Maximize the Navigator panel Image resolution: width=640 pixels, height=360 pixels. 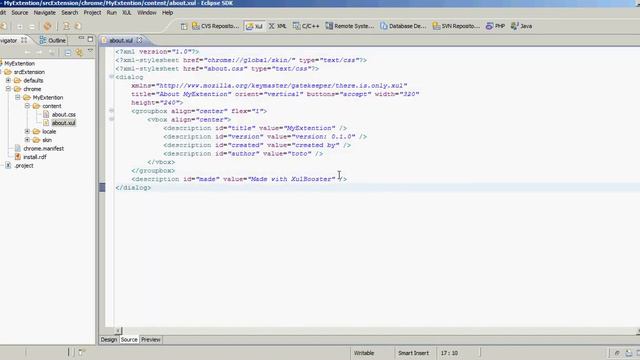click(90, 39)
